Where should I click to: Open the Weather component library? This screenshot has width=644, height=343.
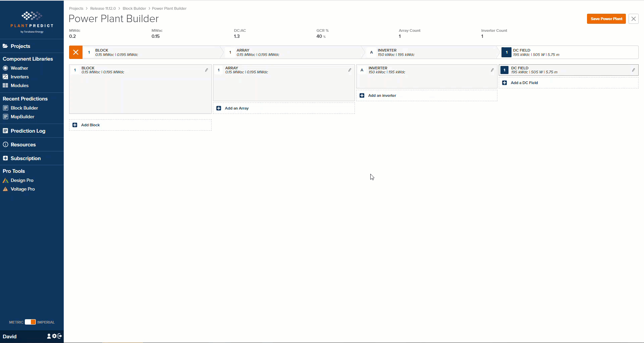tap(19, 68)
